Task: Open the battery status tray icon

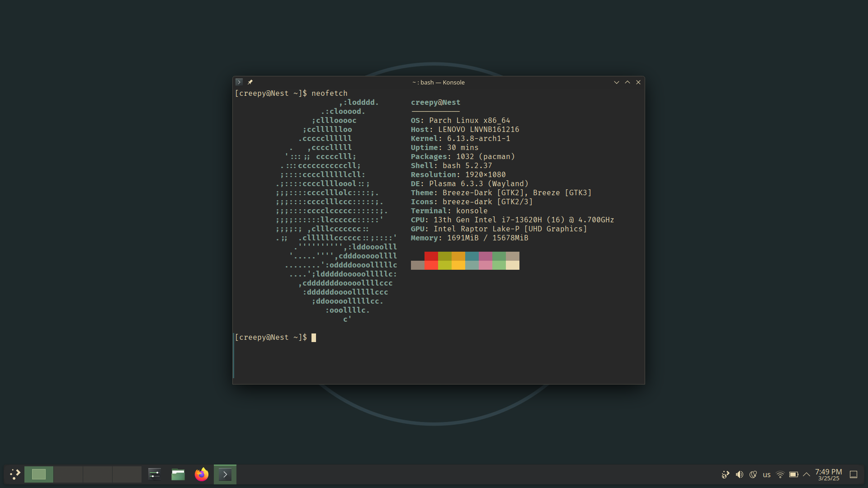Action: coord(794,474)
